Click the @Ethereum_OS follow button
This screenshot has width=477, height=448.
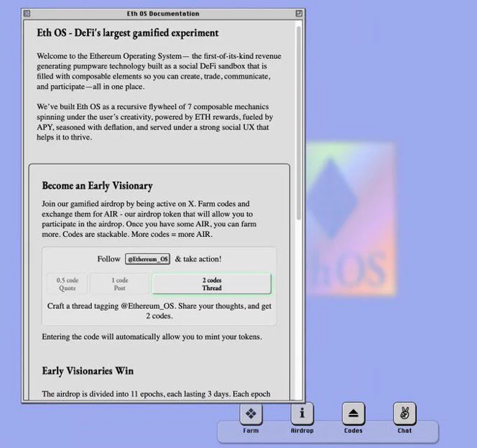coord(147,259)
